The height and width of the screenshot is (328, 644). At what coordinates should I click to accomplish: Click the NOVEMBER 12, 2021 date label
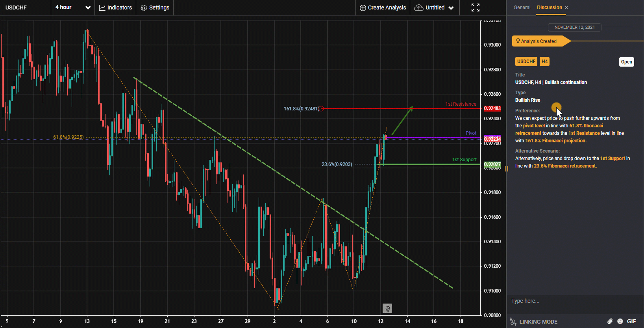click(574, 27)
